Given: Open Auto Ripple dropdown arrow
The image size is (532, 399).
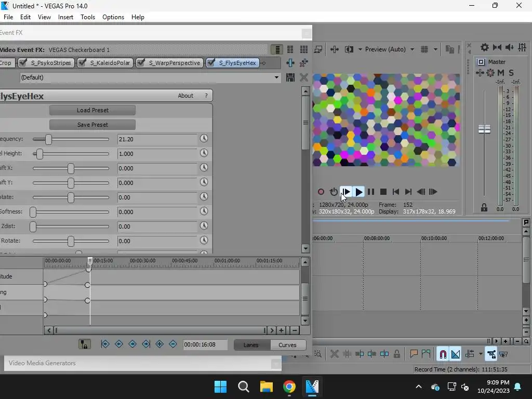Looking at the screenshot, I should [x=481, y=354].
